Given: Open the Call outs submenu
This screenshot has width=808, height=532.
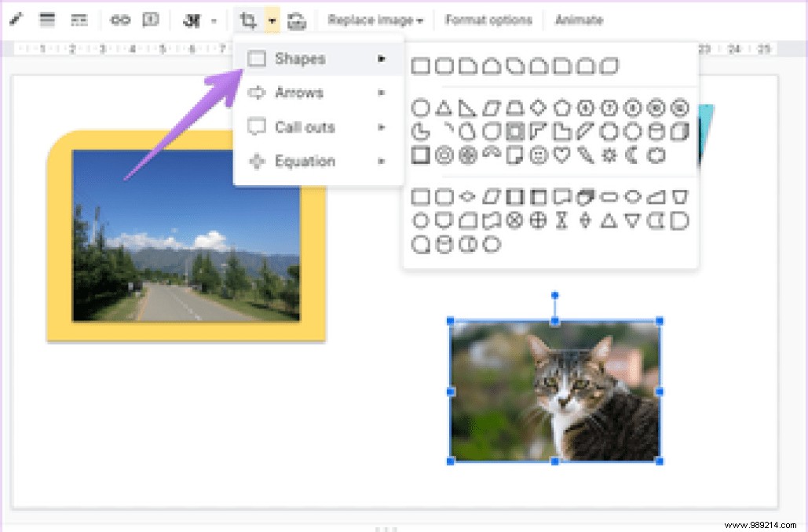Looking at the screenshot, I should 305,127.
